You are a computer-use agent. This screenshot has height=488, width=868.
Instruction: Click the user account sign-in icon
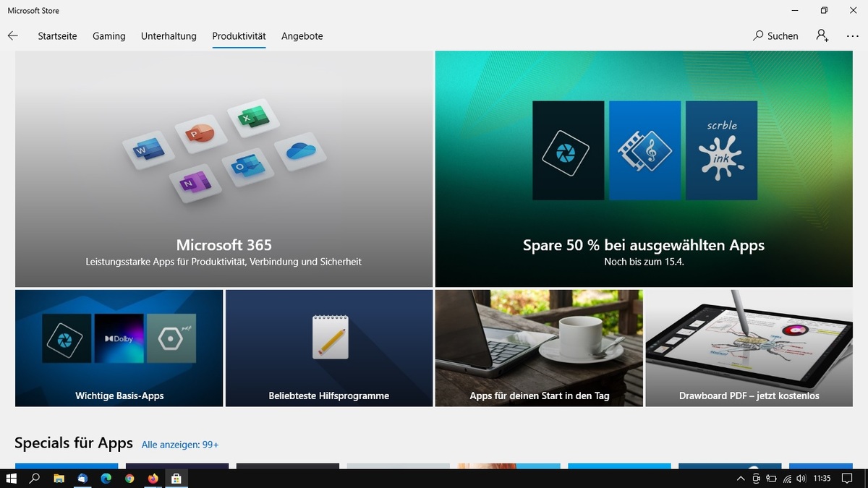822,35
